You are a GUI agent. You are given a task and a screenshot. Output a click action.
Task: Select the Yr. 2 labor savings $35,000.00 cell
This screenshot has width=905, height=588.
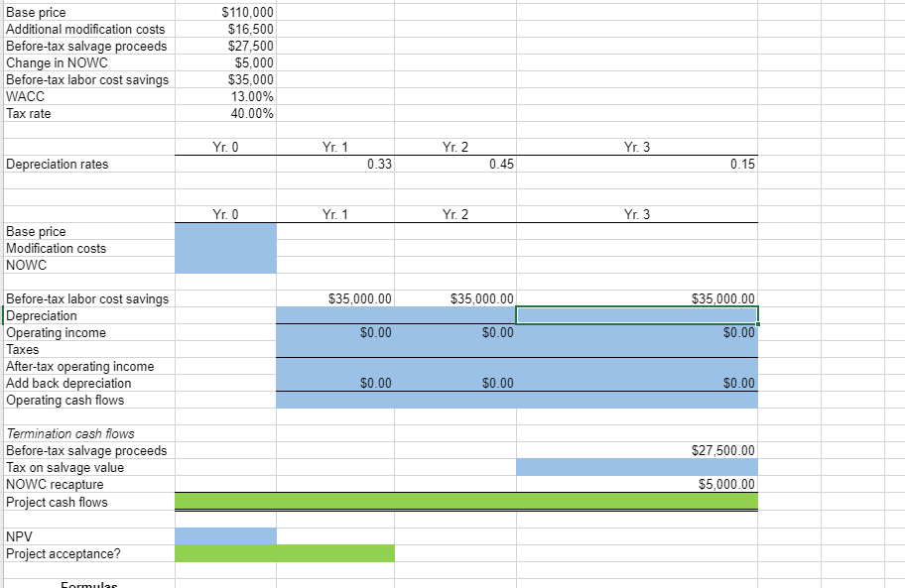455,298
